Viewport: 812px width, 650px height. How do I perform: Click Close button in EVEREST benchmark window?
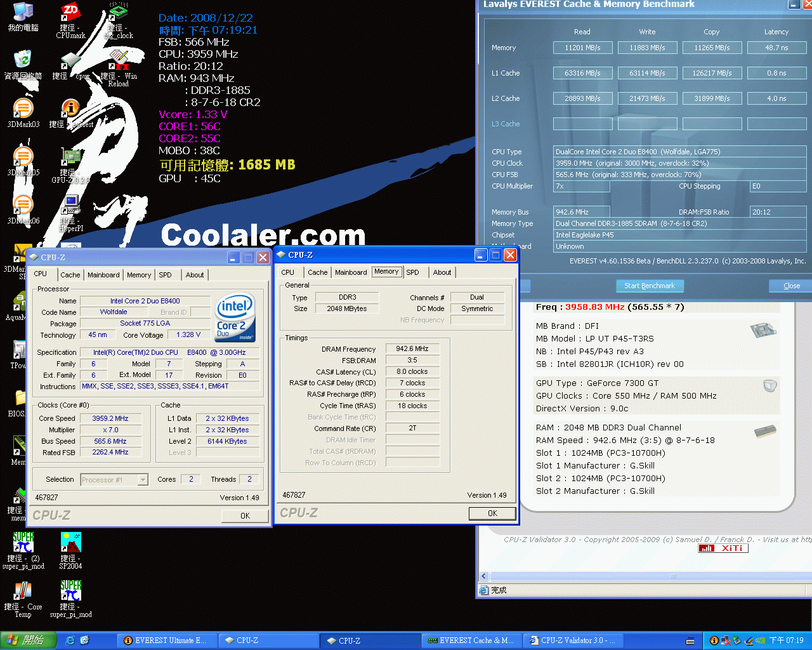point(791,286)
